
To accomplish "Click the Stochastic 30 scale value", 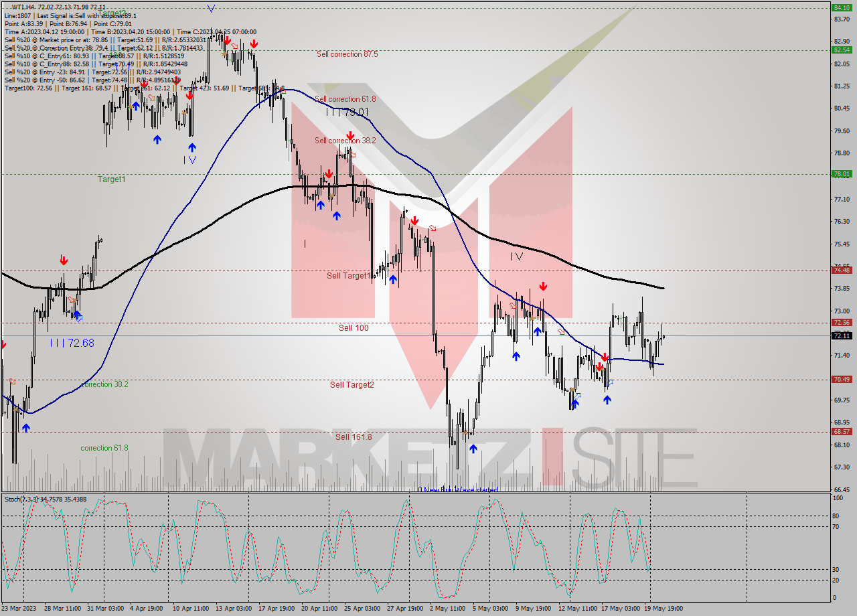I will (836, 570).
